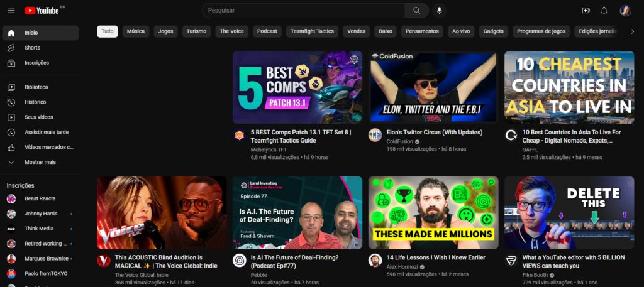Click the YouTube logo

click(x=42, y=11)
